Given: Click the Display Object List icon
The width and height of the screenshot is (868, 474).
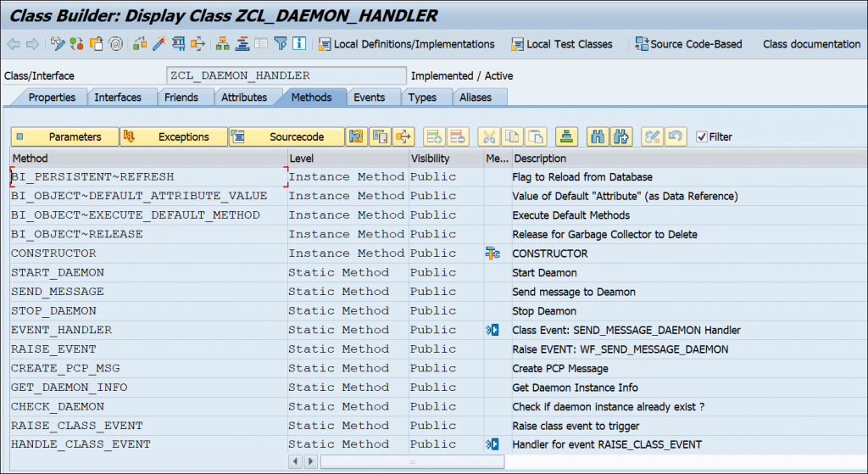Looking at the screenshot, I should pyautogui.click(x=242, y=44).
